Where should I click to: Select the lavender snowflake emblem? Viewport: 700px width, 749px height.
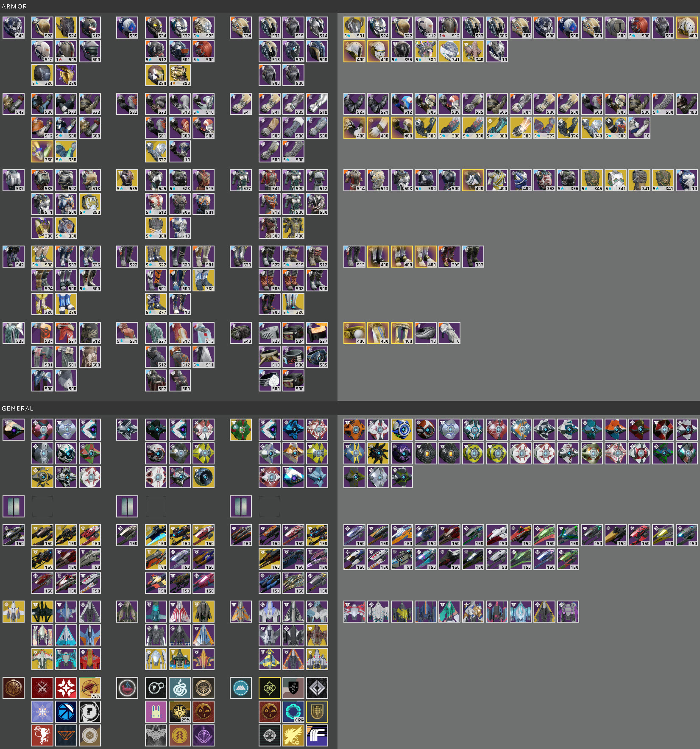pos(42,712)
